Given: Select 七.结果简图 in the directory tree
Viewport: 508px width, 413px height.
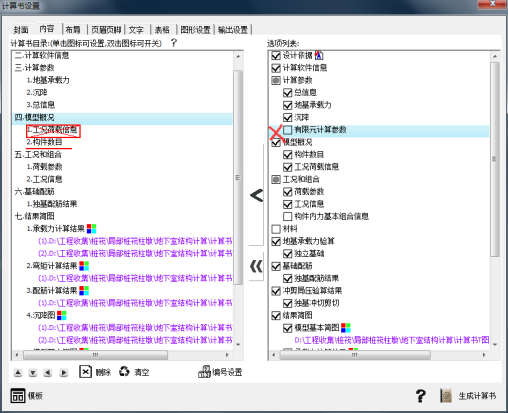Looking at the screenshot, I should click(35, 216).
